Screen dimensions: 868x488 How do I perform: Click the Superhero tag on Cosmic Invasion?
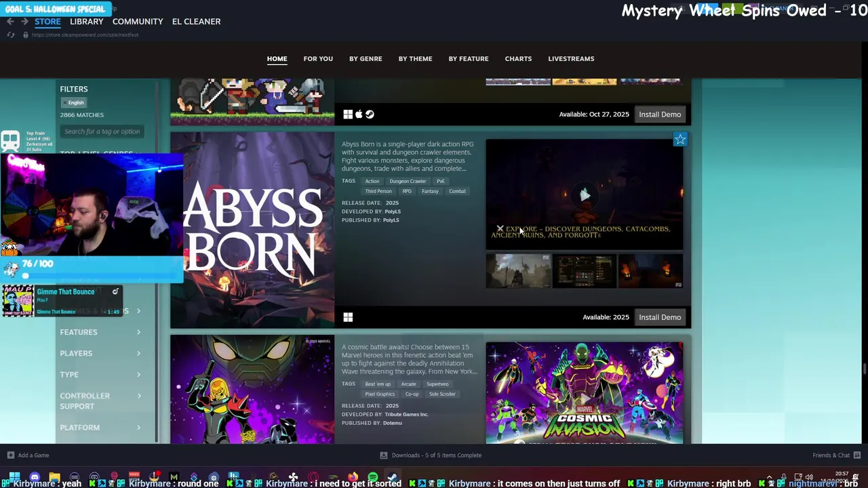pos(437,384)
